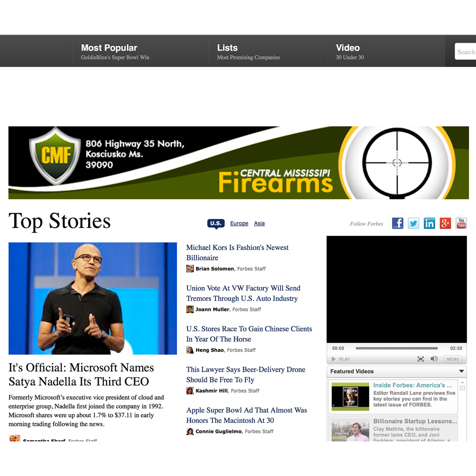Open the video player MENU button
This screenshot has height=476, width=476.
[453, 359]
